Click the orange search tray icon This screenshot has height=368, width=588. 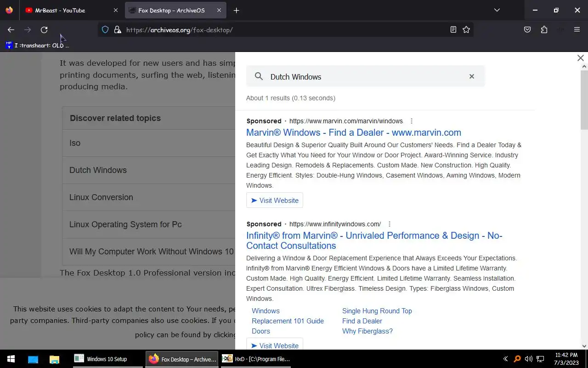coord(517,359)
